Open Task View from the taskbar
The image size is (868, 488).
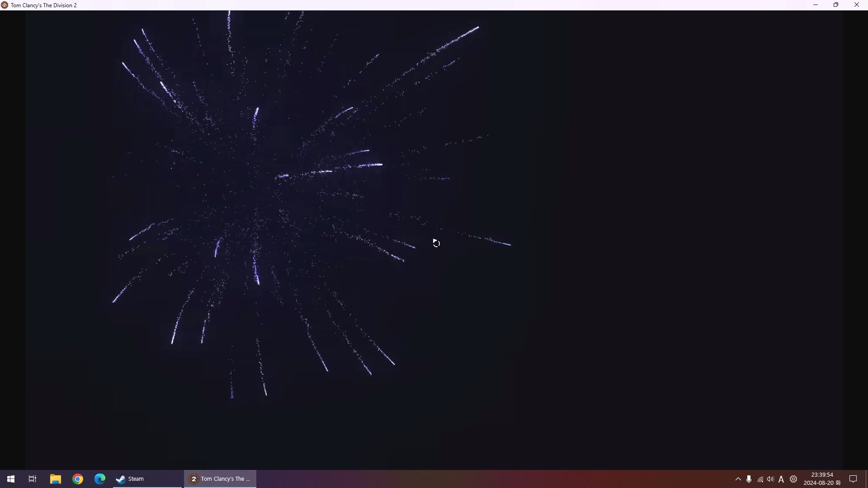33,479
